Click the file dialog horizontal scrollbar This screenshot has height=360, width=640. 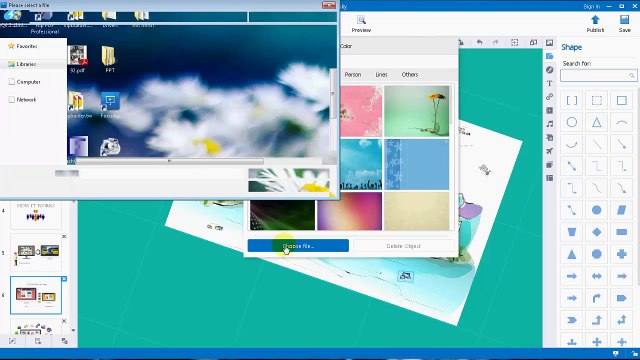(170, 161)
